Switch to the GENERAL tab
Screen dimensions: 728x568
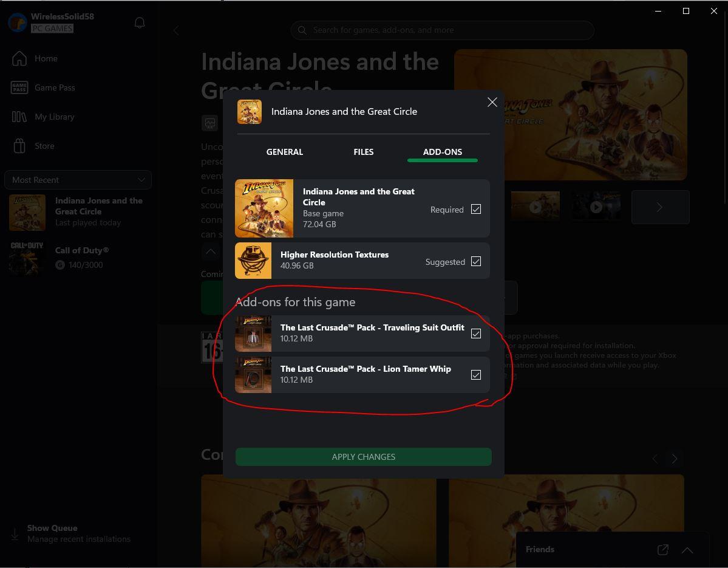click(284, 152)
